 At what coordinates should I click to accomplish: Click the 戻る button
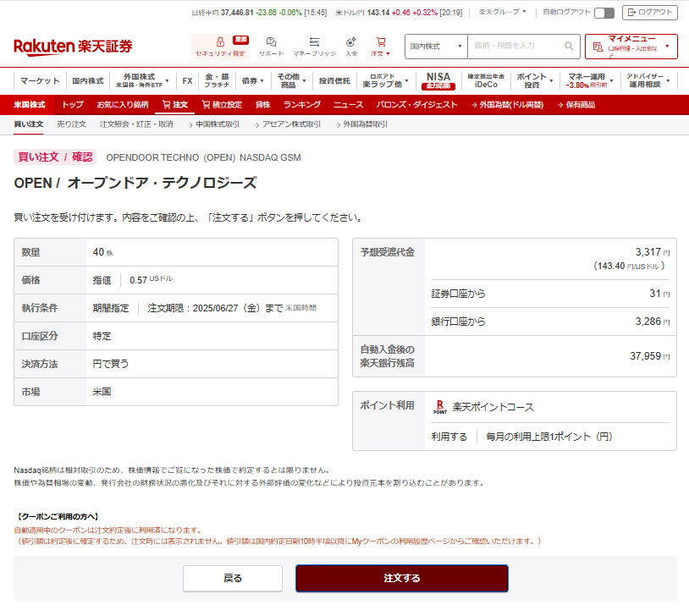(233, 578)
